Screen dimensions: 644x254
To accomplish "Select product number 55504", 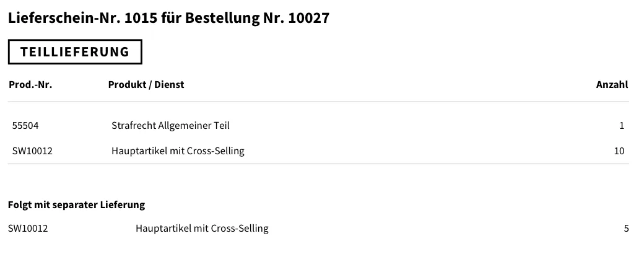I will point(25,126).
